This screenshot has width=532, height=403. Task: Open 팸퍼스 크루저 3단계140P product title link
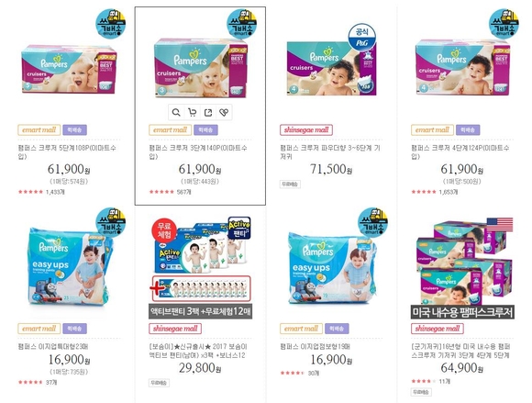click(x=198, y=151)
